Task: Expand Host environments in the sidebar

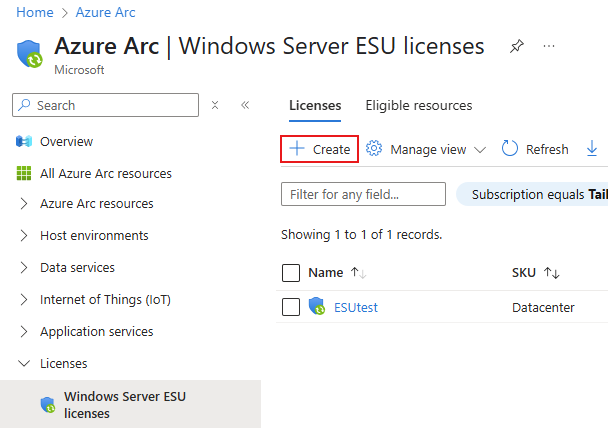Action: (x=24, y=236)
